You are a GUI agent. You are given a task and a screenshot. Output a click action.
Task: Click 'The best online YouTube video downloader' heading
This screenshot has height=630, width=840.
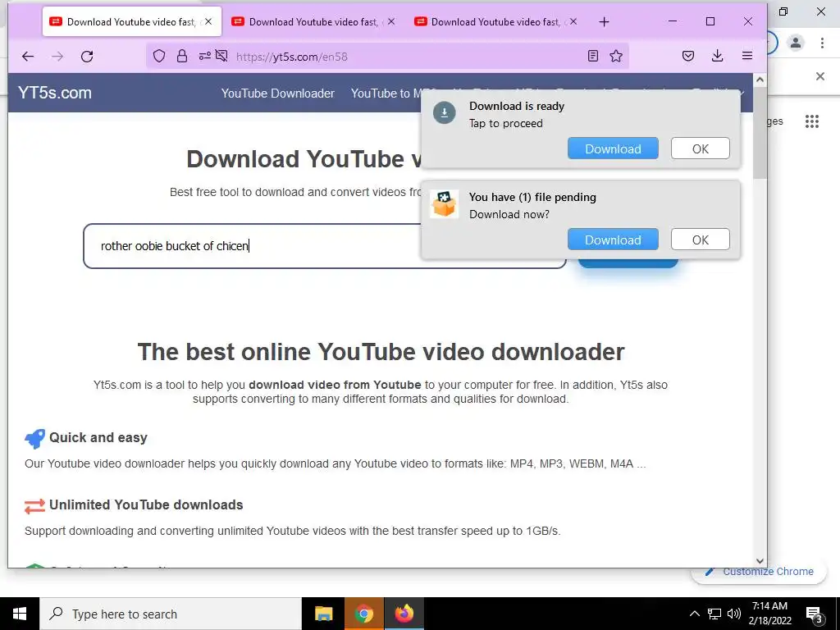coord(381,352)
